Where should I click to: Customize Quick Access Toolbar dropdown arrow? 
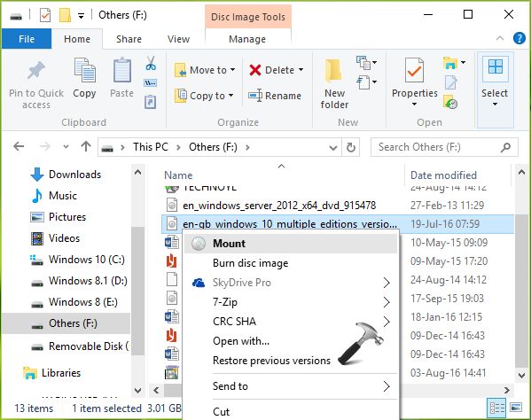[x=81, y=16]
